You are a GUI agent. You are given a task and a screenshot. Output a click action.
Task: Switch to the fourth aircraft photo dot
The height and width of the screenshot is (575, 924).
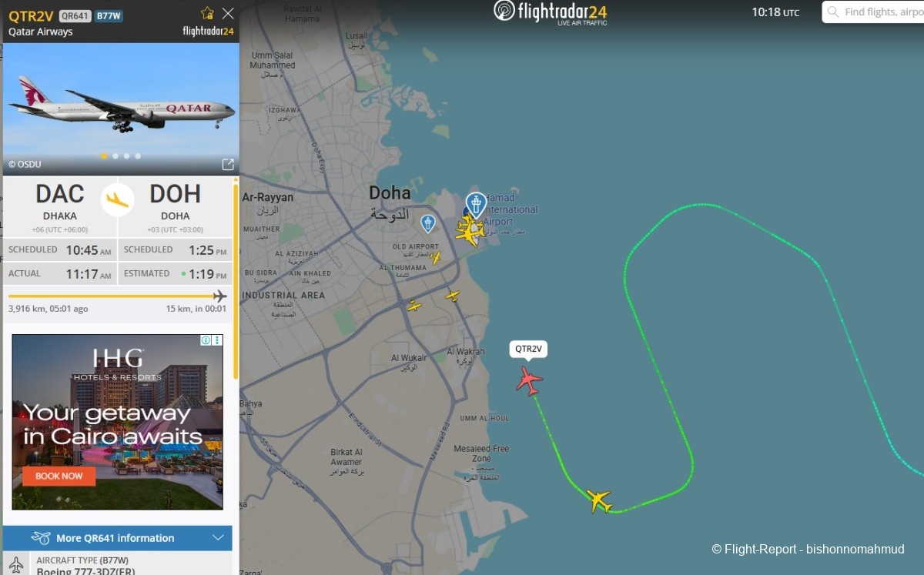(138, 155)
